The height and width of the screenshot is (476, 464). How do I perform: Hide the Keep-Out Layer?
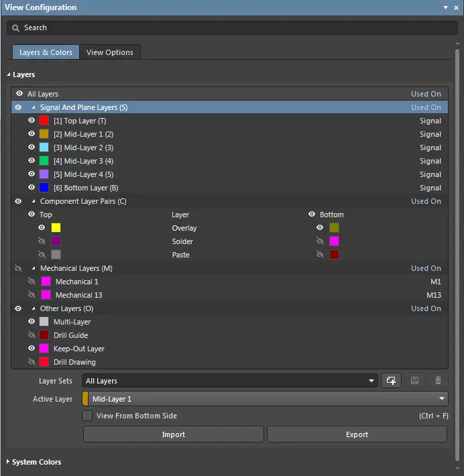32,348
